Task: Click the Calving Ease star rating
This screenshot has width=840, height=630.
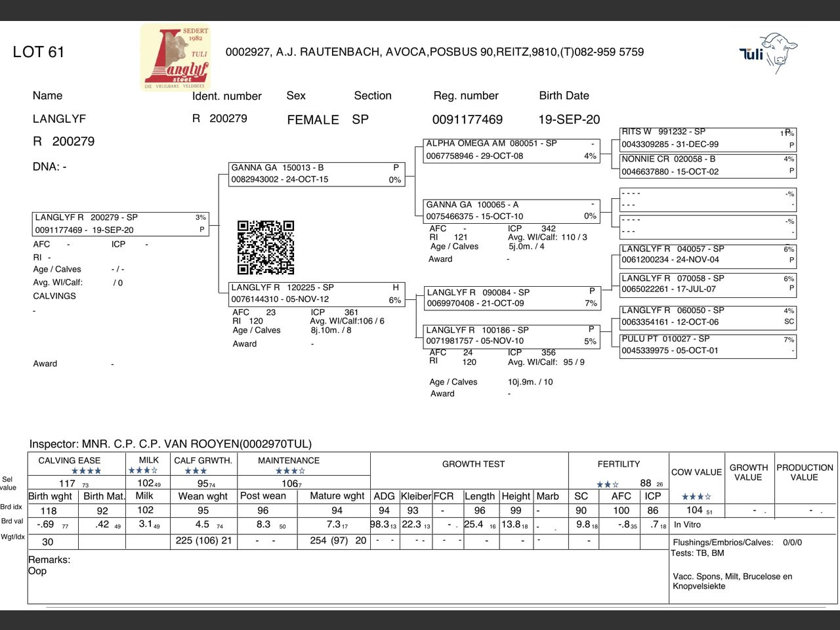Action: pyautogui.click(x=86, y=471)
